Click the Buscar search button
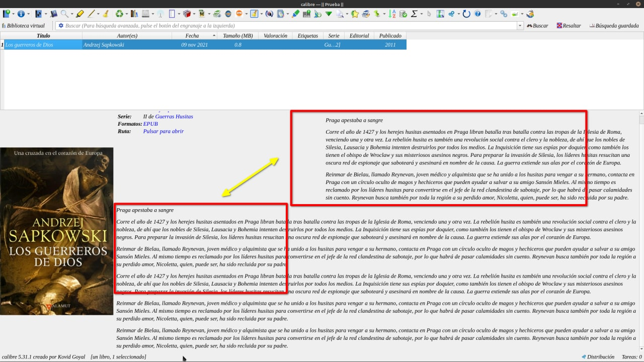This screenshot has width=644, height=362. tap(537, 26)
